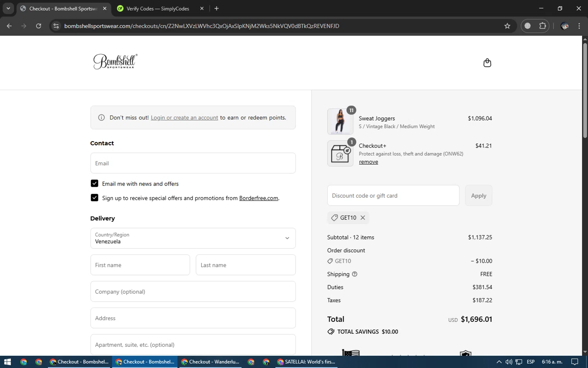Click the Subtotal · 12 items label

click(x=350, y=237)
